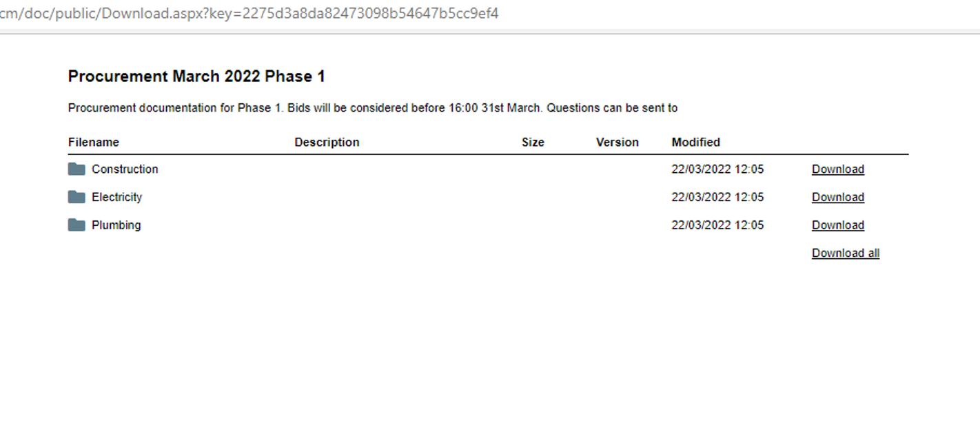The height and width of the screenshot is (427, 980).
Task: Click the Size column header
Action: tap(533, 142)
